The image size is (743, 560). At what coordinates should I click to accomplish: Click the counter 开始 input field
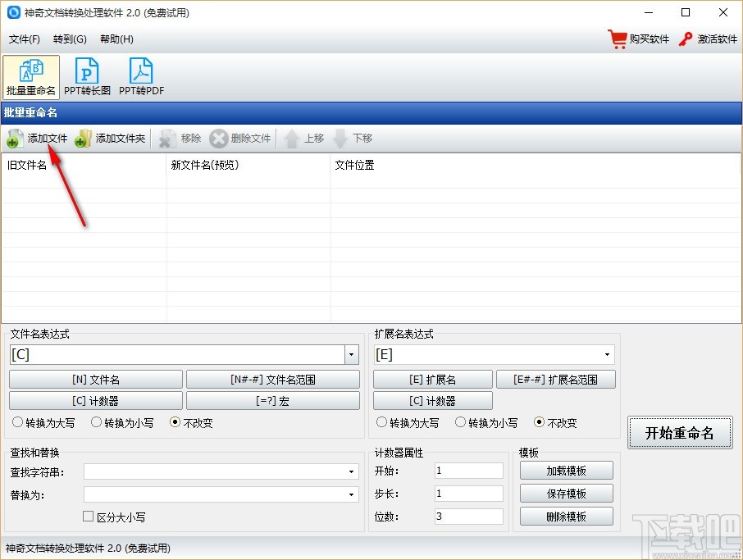pyautogui.click(x=468, y=471)
